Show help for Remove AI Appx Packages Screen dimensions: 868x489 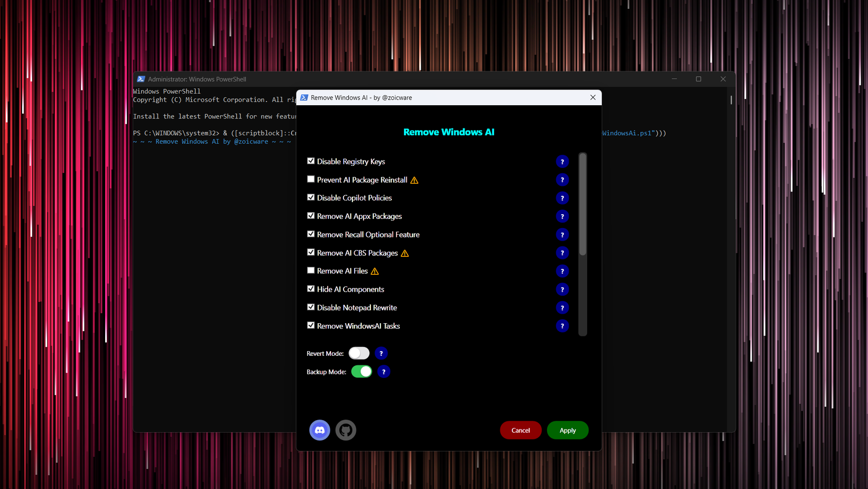coord(562,216)
